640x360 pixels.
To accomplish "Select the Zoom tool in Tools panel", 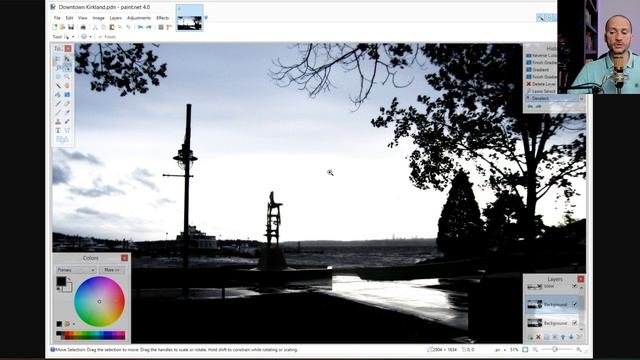I will 67,77.
